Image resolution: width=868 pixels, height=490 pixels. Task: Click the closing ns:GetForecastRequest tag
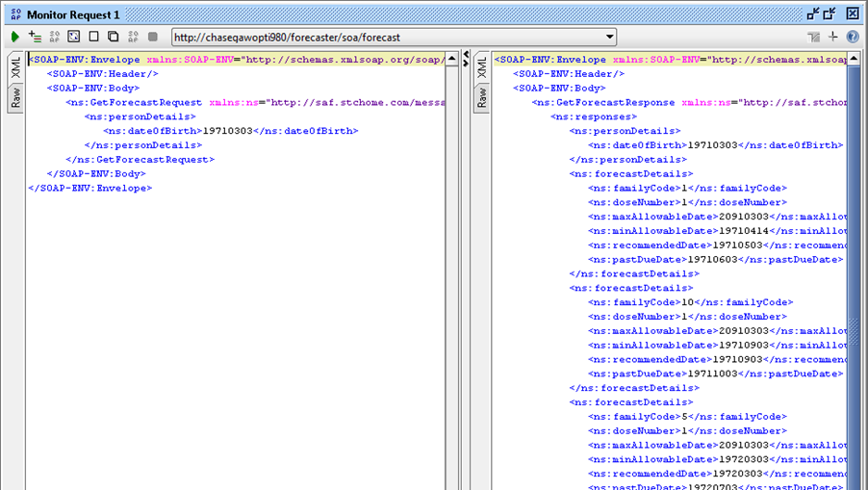pos(140,160)
